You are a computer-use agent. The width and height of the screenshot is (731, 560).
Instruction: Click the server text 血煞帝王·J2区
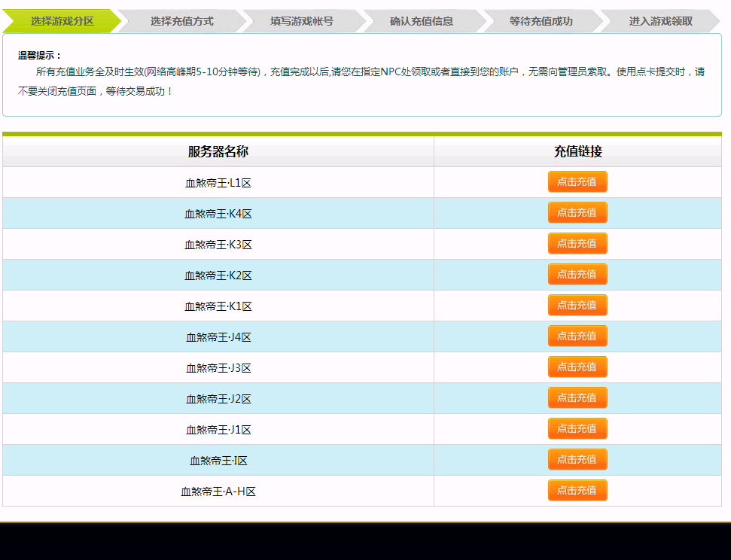(218, 399)
